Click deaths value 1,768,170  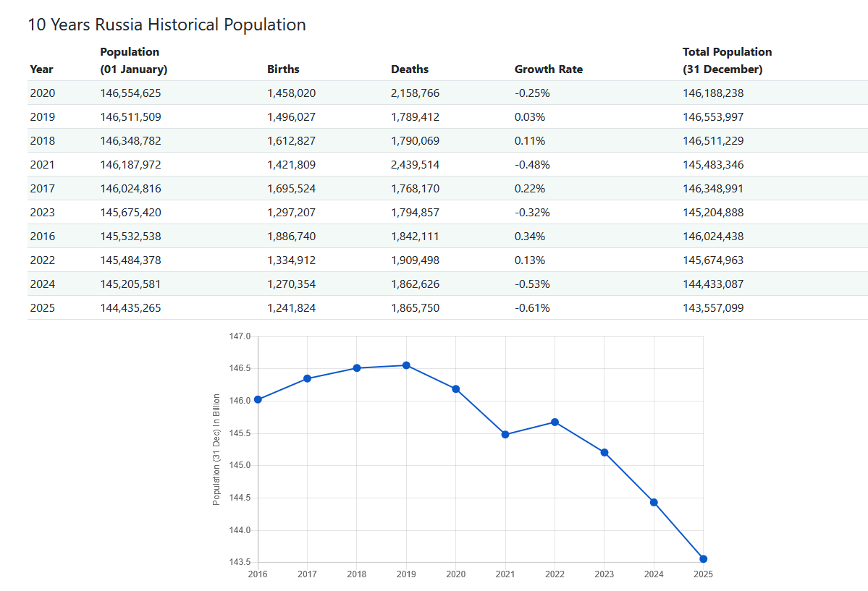(x=416, y=188)
